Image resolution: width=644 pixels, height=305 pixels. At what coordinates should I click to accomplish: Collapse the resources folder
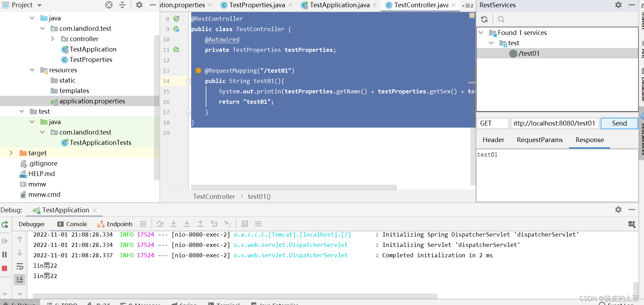point(32,70)
